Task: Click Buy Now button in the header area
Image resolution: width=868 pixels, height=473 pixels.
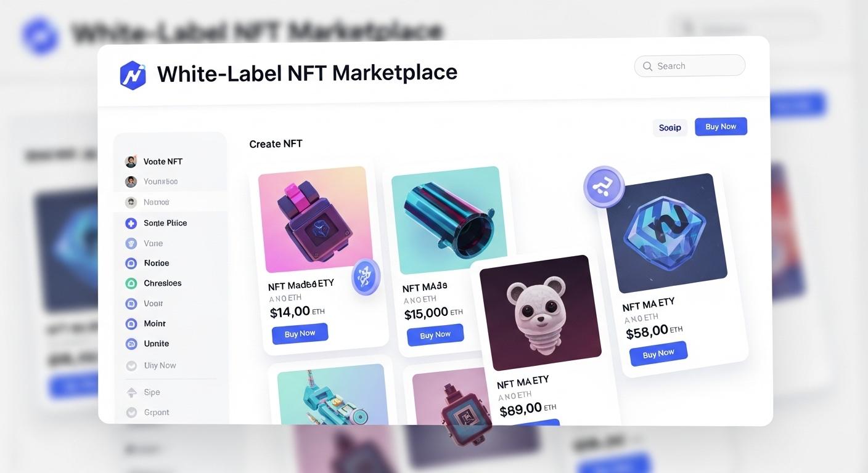Action: 721,126
